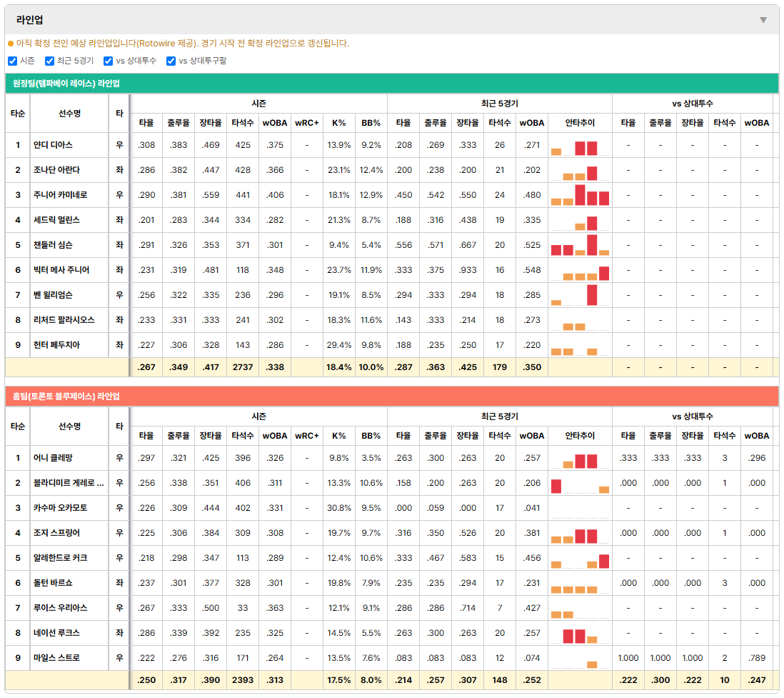Toggle the vs 상대투구팔 checkbox
784x698 pixels.
[171, 61]
